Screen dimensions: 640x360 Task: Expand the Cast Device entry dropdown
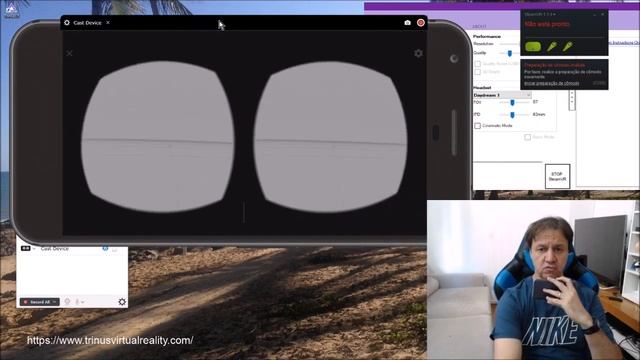tap(34, 249)
